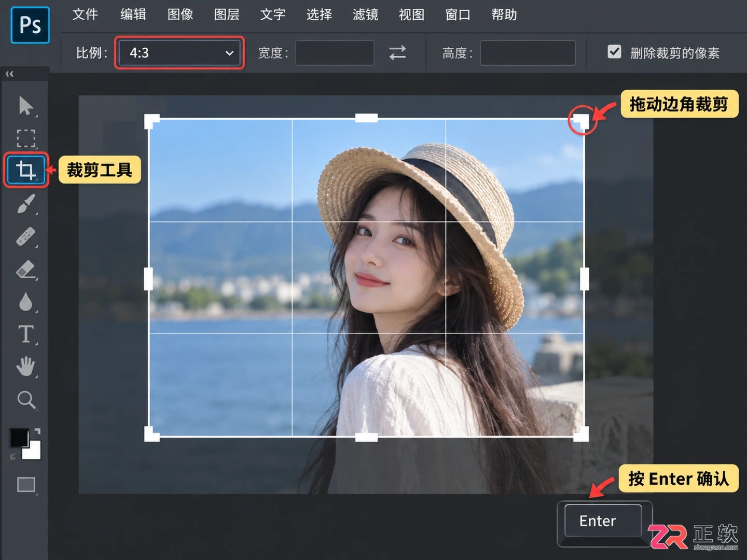Click the top-left crop corner handle
747x560 pixels.
tap(151, 121)
